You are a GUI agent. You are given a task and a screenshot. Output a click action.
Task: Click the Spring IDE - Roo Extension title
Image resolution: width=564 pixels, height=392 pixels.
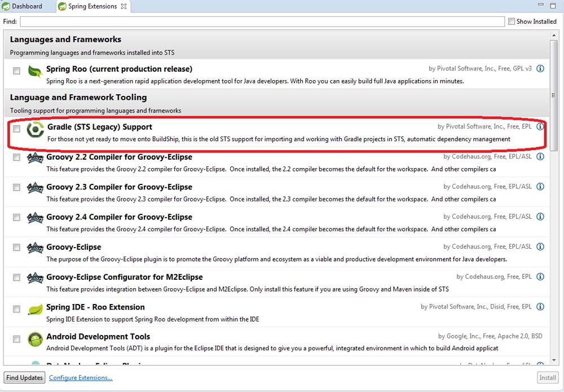pyautogui.click(x=95, y=307)
